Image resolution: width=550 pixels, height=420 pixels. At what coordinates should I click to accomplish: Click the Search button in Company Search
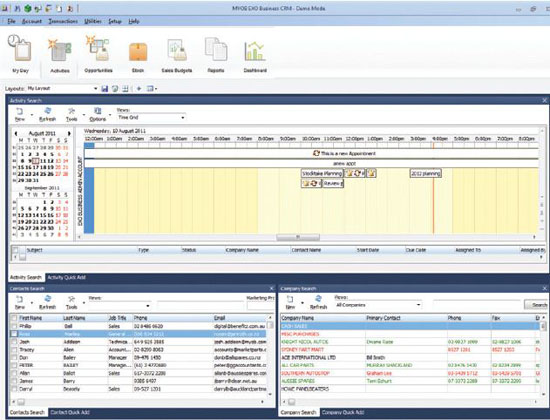[x=537, y=305]
